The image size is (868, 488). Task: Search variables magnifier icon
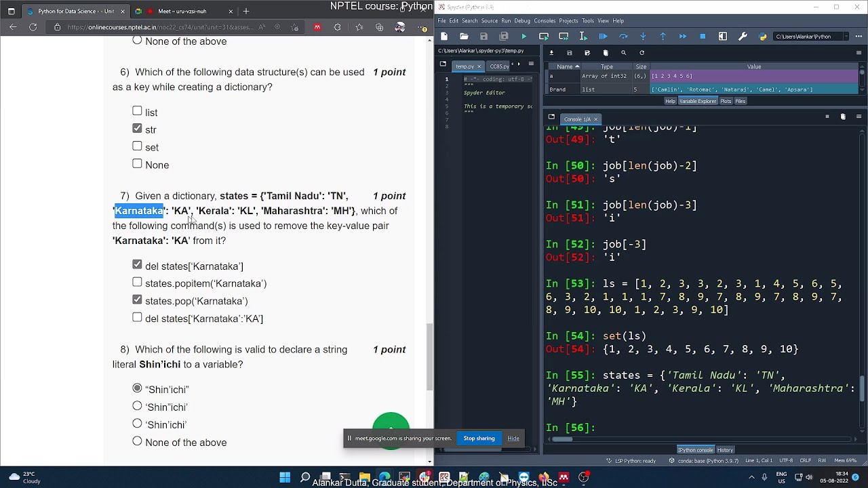(x=624, y=53)
